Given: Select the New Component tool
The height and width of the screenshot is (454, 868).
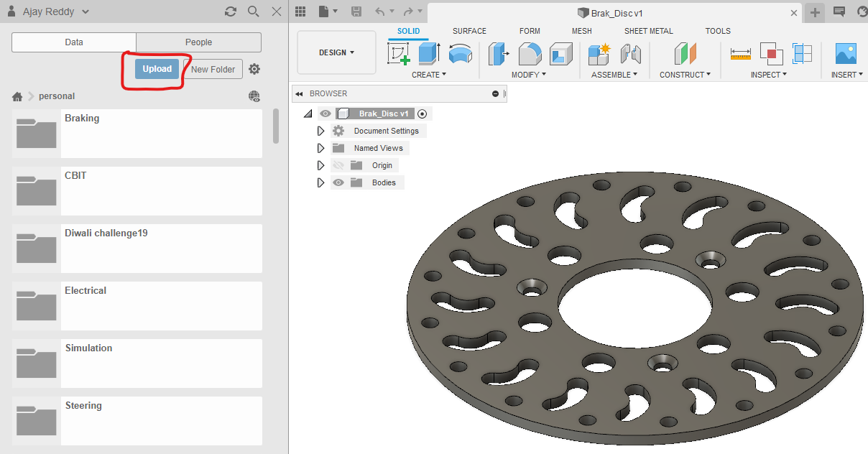Looking at the screenshot, I should 599,53.
